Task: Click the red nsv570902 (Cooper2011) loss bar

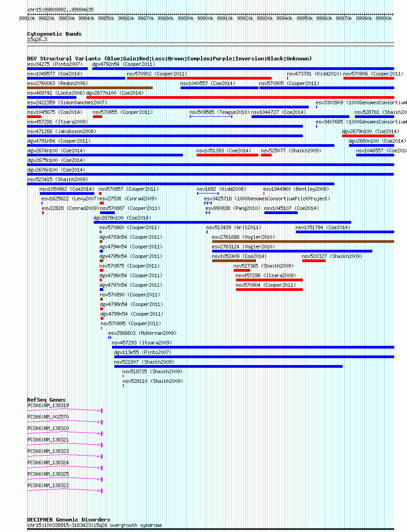Action: pyautogui.click(x=199, y=78)
